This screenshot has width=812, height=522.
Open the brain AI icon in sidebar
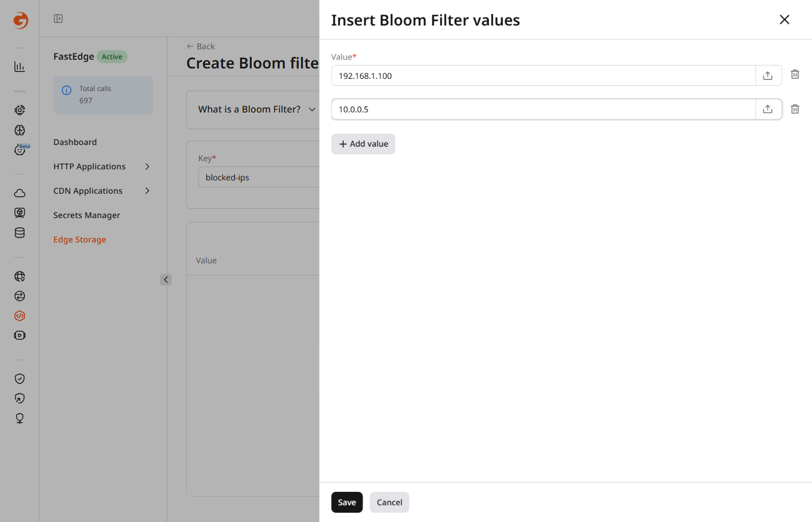click(20, 130)
